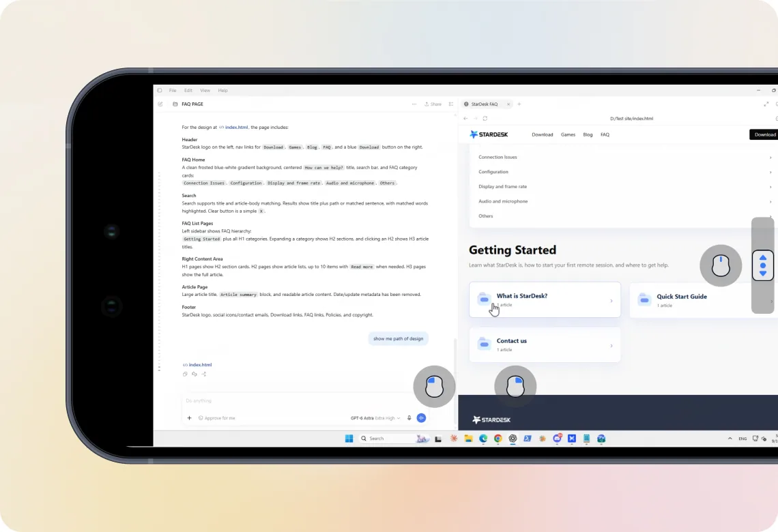Open the ChatGPT app from the taskbar
This screenshot has width=778, height=532.
(513, 439)
